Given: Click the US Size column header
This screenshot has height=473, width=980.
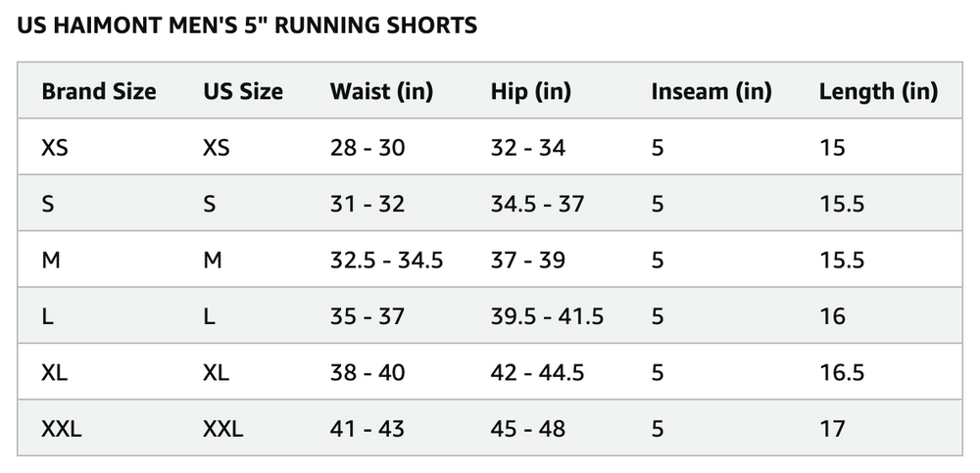Looking at the screenshot, I should (x=242, y=91).
